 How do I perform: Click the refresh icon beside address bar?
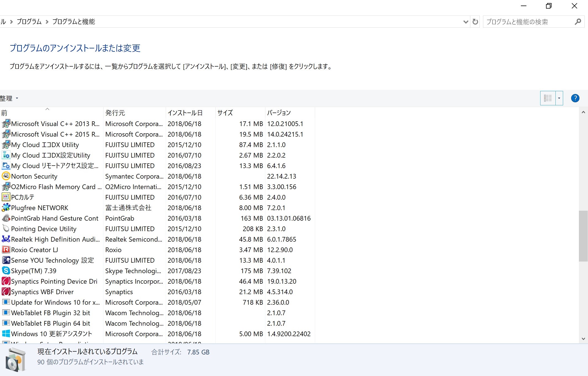(x=475, y=22)
